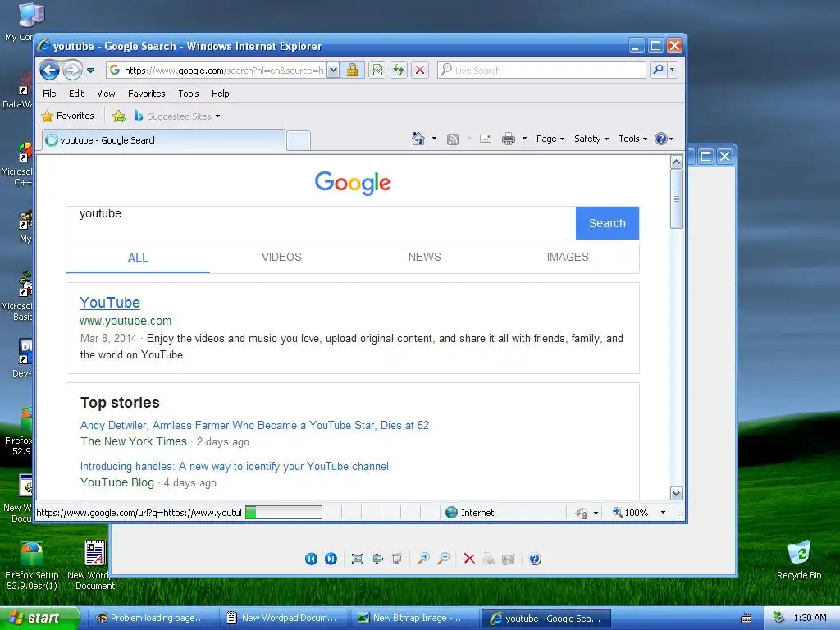
Task: Click the scrollbar up arrow
Action: coord(677,162)
